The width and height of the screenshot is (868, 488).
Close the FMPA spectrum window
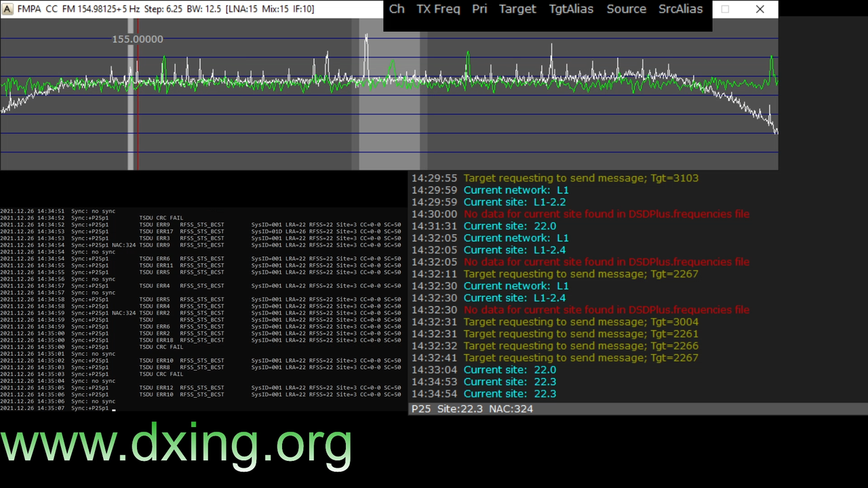click(760, 9)
